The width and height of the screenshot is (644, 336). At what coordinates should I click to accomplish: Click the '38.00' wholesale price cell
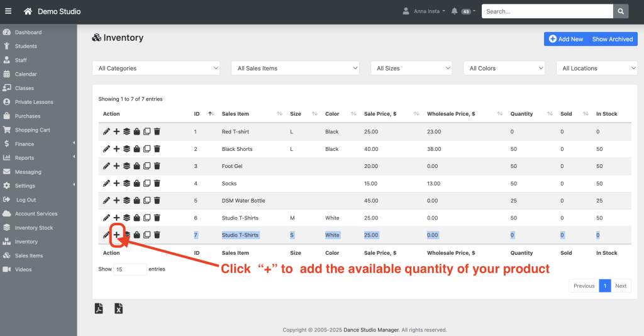[x=434, y=149]
